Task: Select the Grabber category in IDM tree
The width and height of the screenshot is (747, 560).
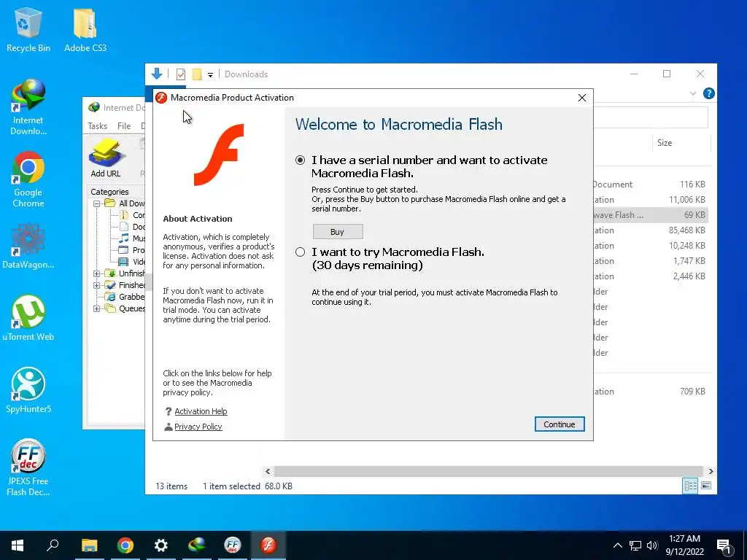Action: coord(125,297)
